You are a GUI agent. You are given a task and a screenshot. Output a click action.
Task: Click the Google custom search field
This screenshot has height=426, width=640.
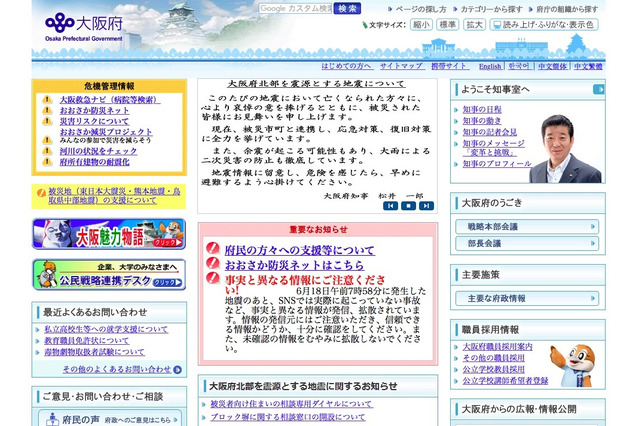(296, 9)
